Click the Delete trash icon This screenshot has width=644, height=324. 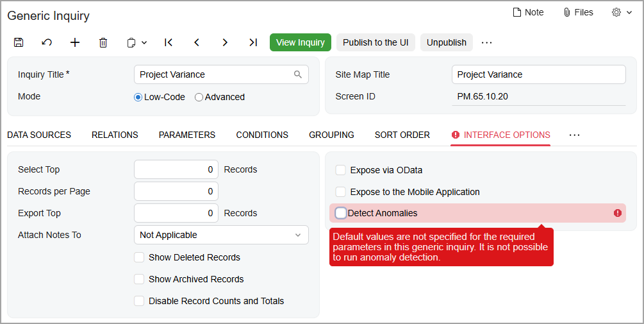pyautogui.click(x=103, y=42)
